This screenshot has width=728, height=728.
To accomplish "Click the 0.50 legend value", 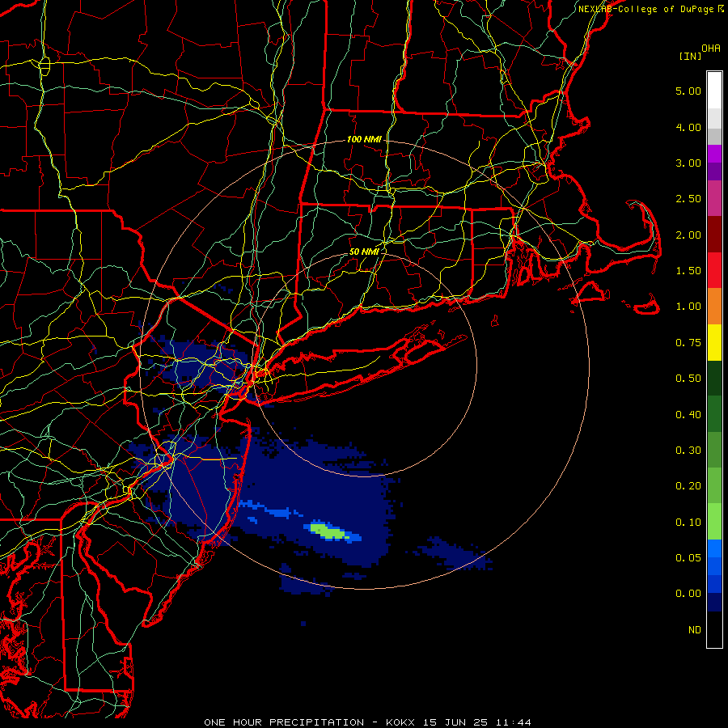I will click(688, 379).
